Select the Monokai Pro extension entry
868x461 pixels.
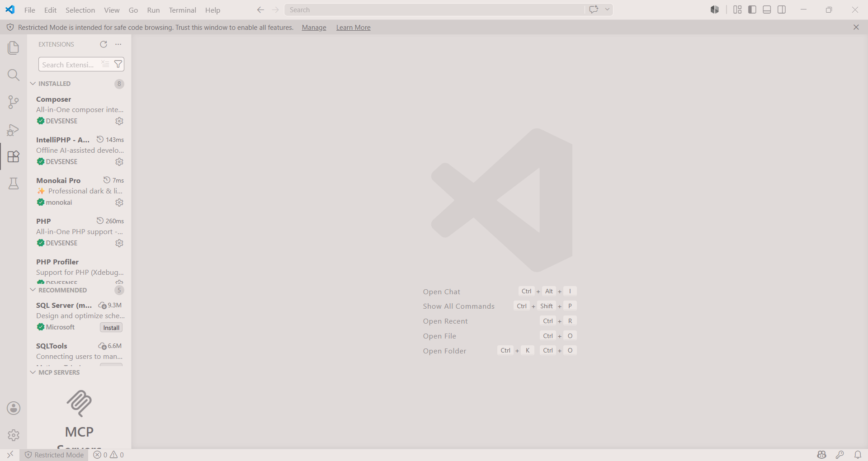pos(79,191)
